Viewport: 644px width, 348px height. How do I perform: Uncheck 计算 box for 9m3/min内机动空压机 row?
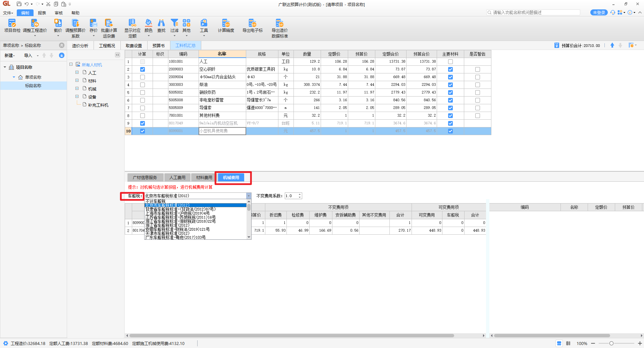[x=143, y=123]
